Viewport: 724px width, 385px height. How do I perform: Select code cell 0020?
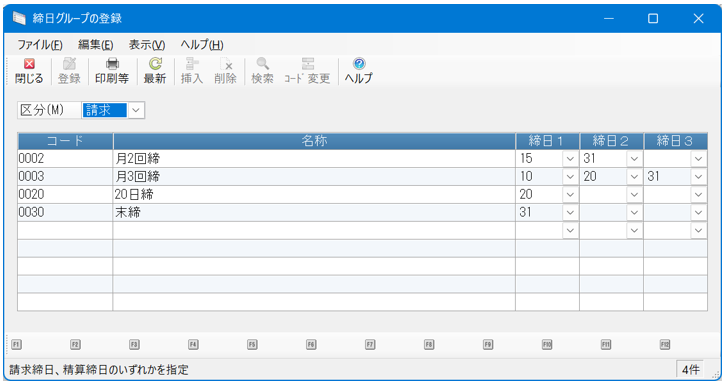click(x=65, y=195)
